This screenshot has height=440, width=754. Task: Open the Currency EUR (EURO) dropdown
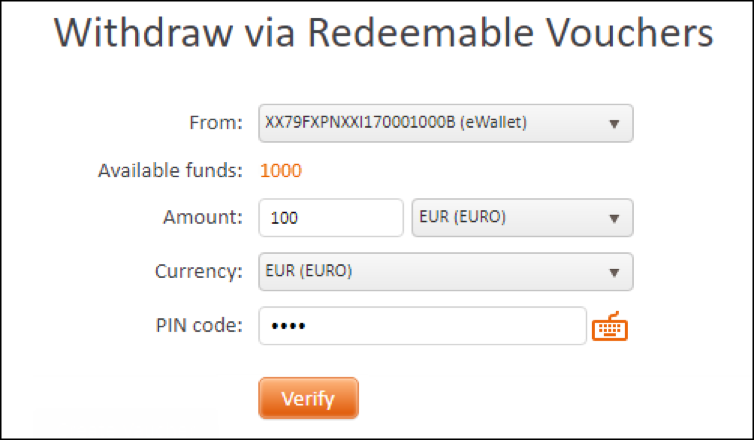(x=446, y=272)
